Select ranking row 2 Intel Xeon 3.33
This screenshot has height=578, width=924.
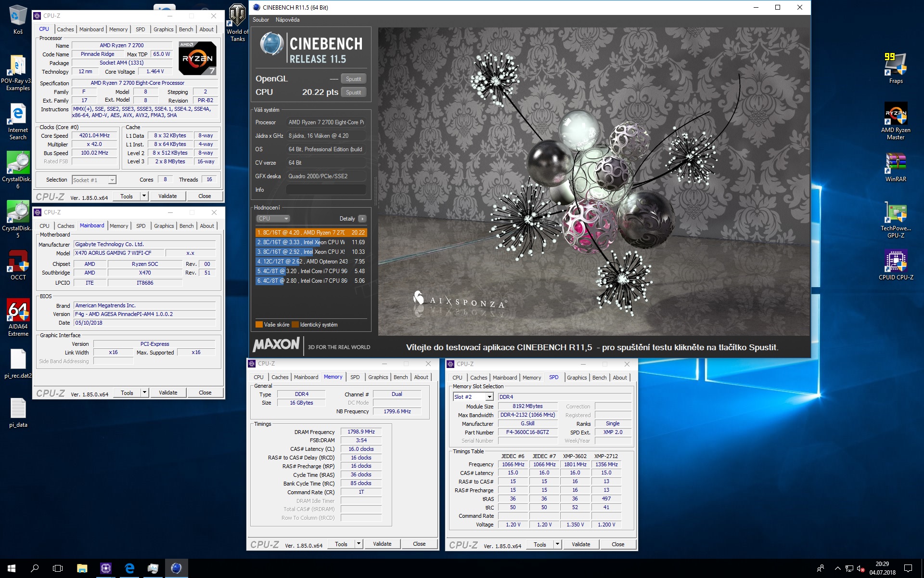(x=311, y=242)
